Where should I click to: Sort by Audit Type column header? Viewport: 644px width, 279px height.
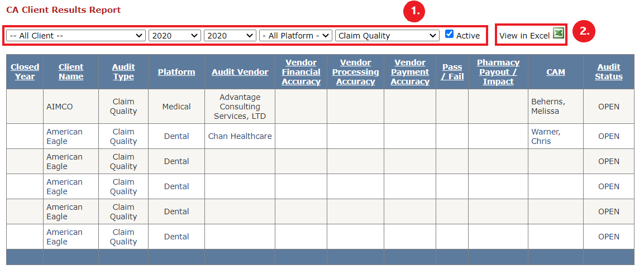tap(123, 72)
